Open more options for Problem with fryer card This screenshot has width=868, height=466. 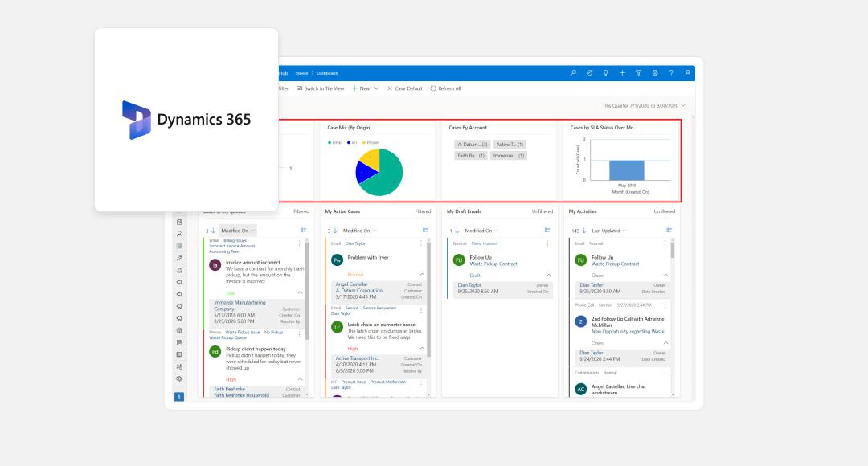click(421, 243)
